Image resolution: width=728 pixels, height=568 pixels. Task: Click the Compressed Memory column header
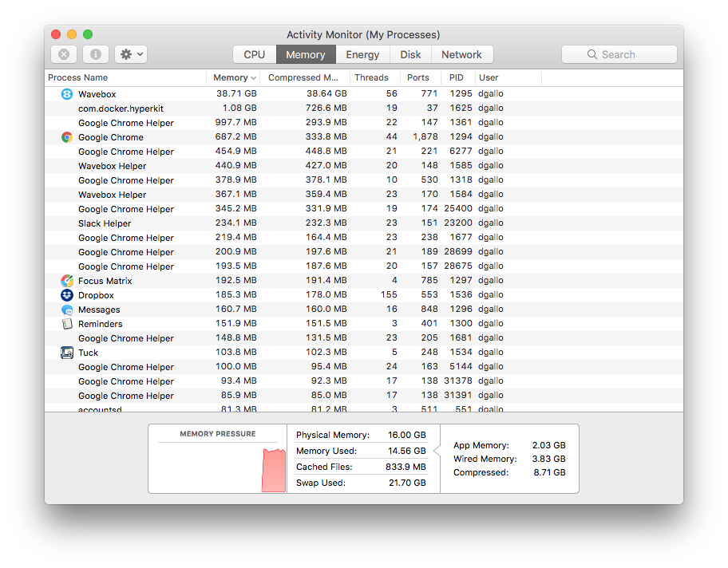304,77
